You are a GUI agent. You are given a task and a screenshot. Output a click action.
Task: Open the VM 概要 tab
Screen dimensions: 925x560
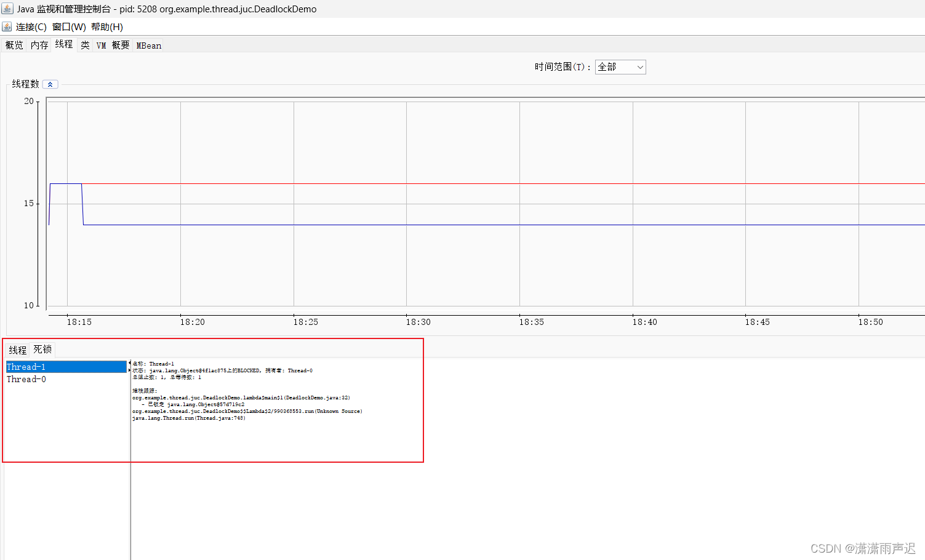tap(113, 45)
